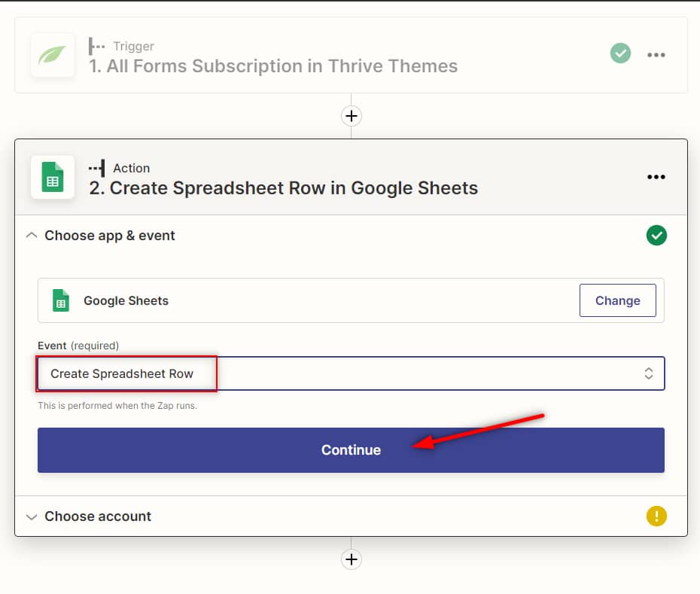Expand the Choose account section
The height and width of the screenshot is (594, 700).
point(32,516)
